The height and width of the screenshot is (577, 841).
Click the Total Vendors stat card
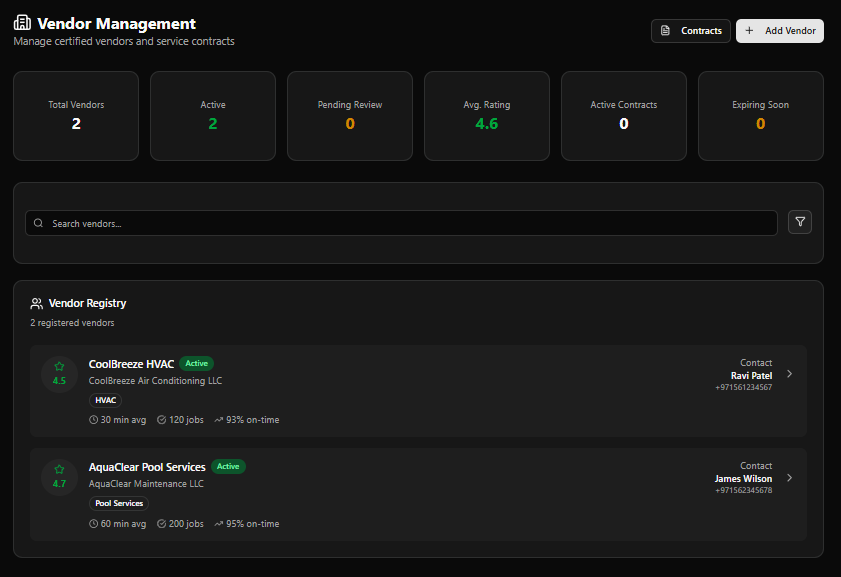click(x=76, y=116)
